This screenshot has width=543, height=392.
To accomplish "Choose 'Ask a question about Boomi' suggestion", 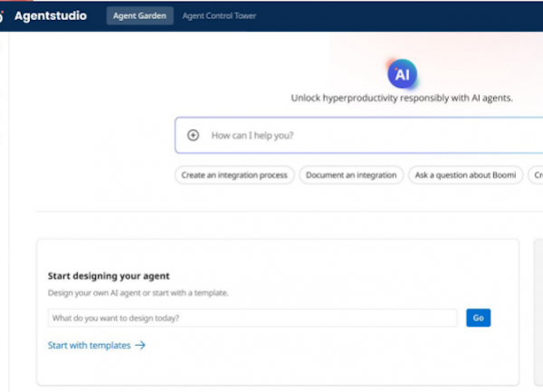I will 465,176.
